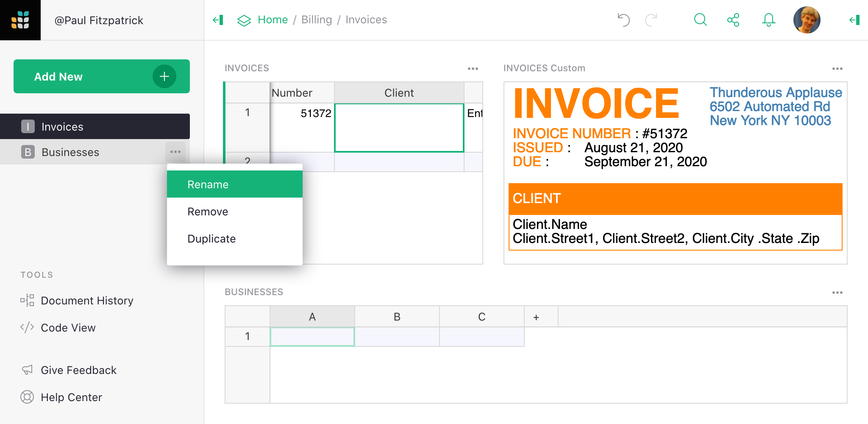Click the Add New button
The width and height of the screenshot is (868, 424).
[x=101, y=76]
